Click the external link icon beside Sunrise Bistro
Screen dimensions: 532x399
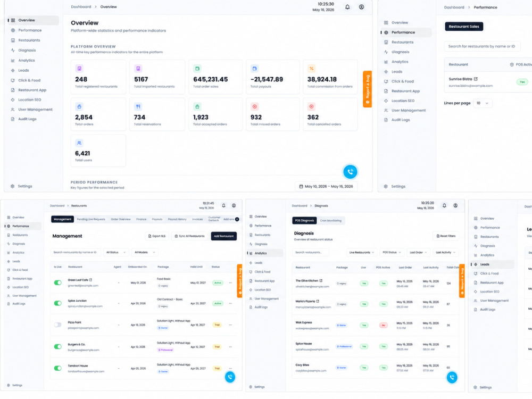pyautogui.click(x=476, y=79)
